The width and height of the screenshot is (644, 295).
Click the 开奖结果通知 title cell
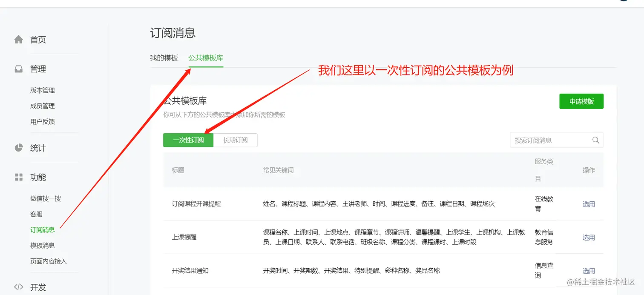coord(190,271)
